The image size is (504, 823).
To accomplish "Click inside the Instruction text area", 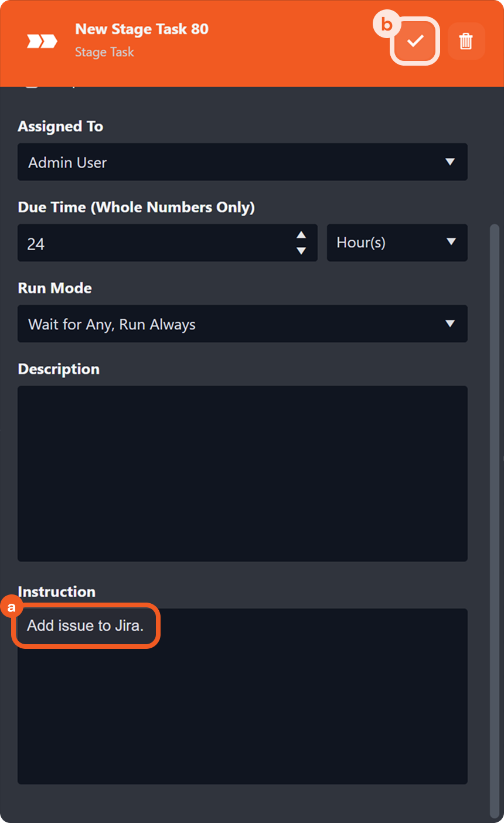I will (x=243, y=715).
